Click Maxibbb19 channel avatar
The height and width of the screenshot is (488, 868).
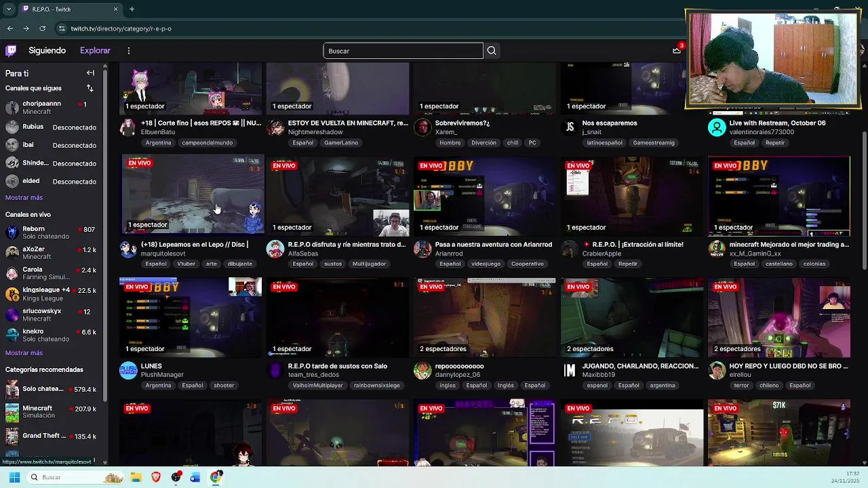click(x=570, y=370)
